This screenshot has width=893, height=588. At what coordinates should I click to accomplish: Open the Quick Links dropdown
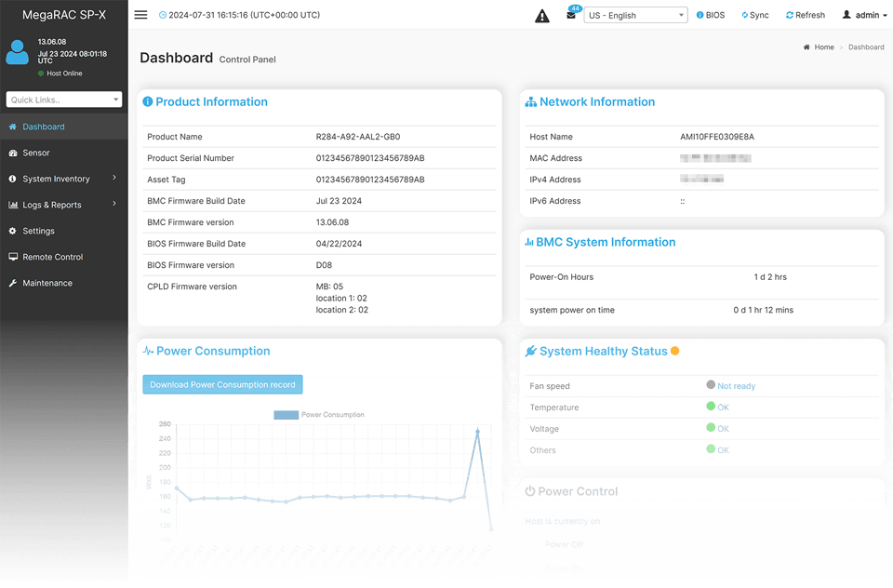[63, 100]
